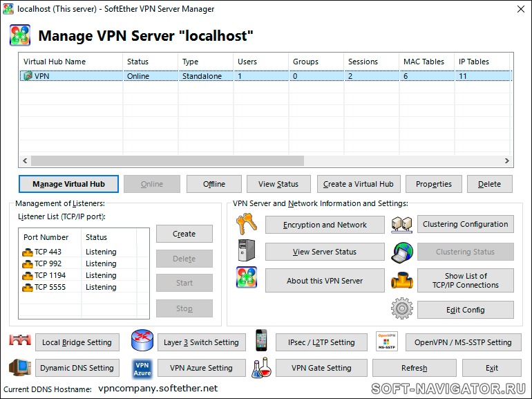Open Encryption and Network settings
This screenshot has height=399, width=532.
click(325, 225)
